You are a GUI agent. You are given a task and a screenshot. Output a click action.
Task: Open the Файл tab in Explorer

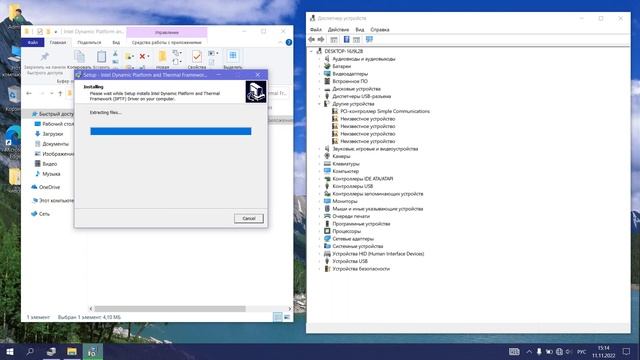[33, 42]
